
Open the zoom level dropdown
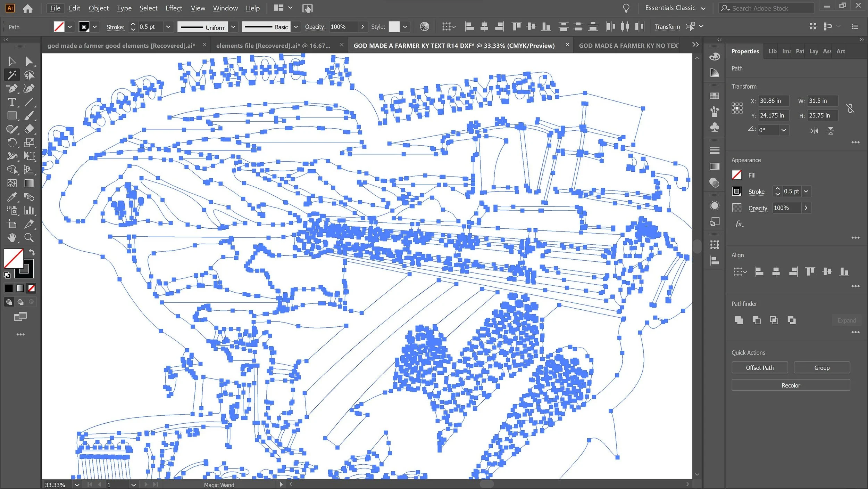tap(77, 485)
